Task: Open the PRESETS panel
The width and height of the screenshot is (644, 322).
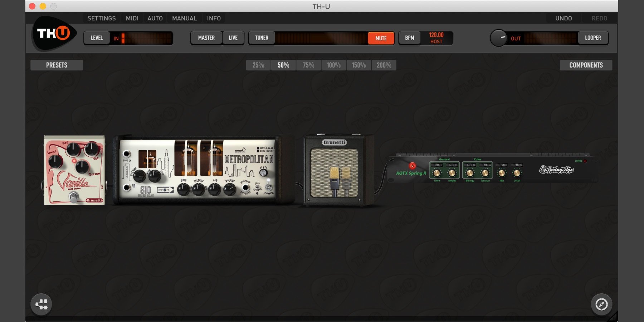Action: click(x=57, y=65)
